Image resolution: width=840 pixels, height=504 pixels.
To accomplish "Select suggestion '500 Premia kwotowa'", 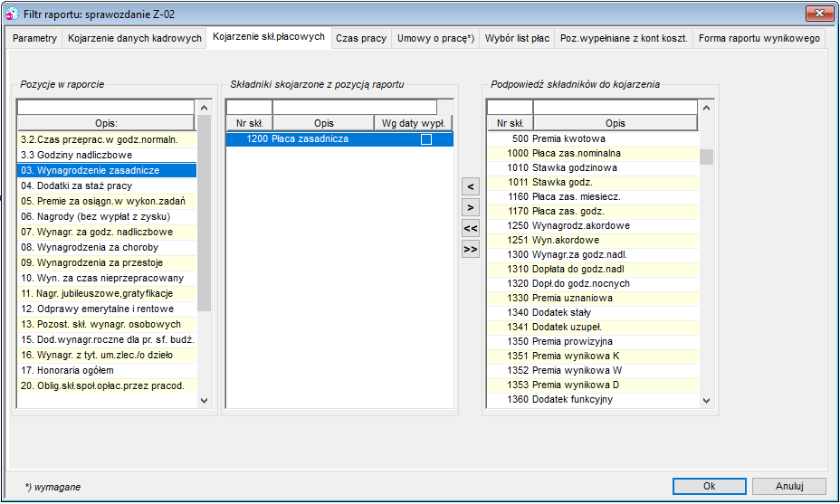I will 593,138.
